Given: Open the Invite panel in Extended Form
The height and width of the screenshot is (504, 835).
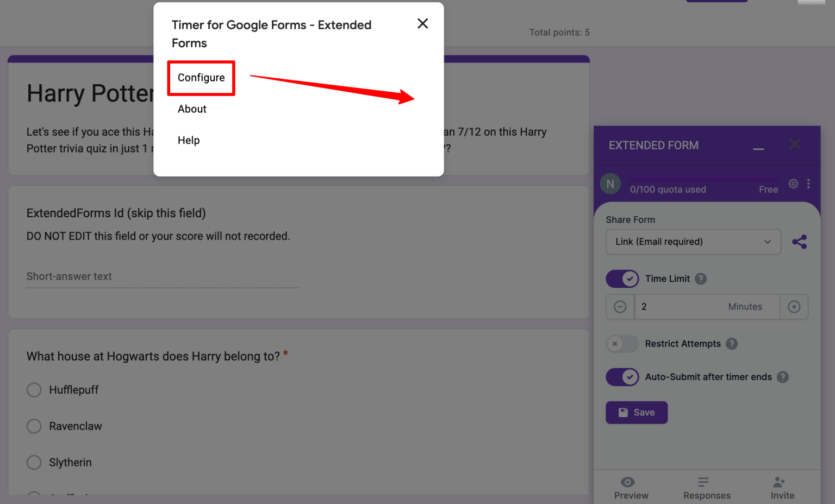Looking at the screenshot, I should (x=782, y=487).
